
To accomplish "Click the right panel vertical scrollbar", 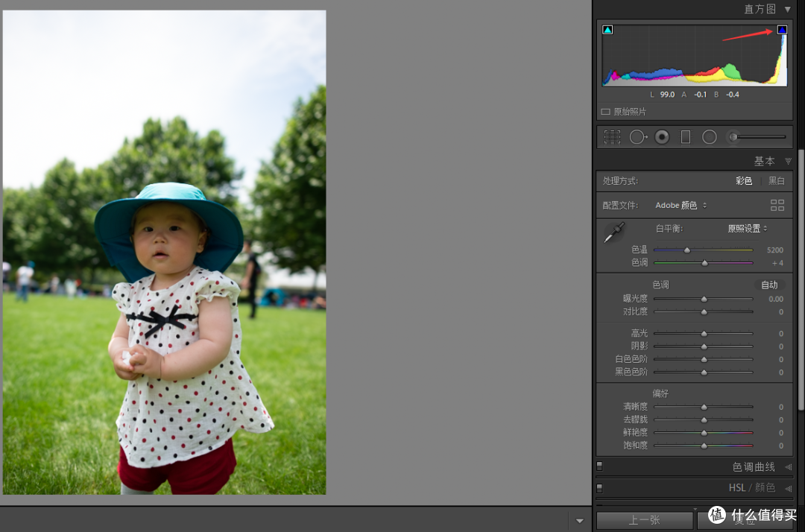I will (x=801, y=279).
